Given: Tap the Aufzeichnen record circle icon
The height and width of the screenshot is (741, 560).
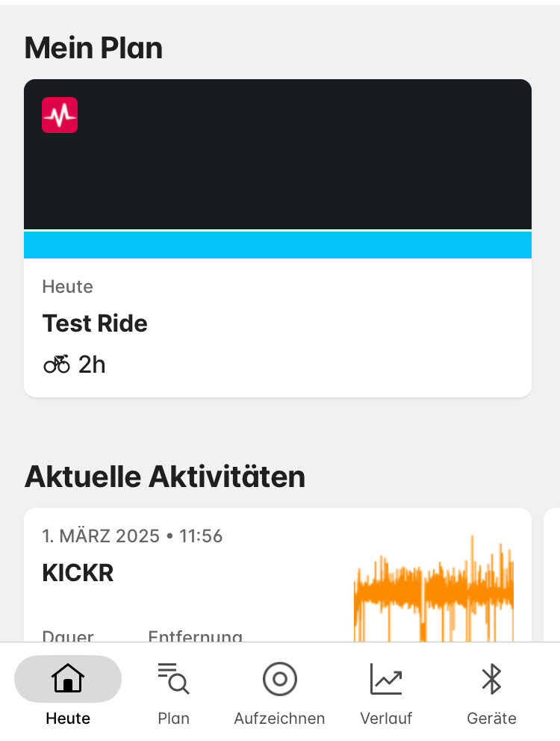Looking at the screenshot, I should coord(280,679).
